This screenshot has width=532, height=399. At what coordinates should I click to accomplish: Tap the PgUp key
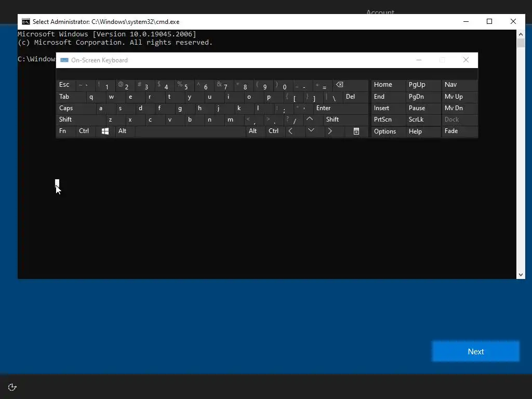(423, 85)
